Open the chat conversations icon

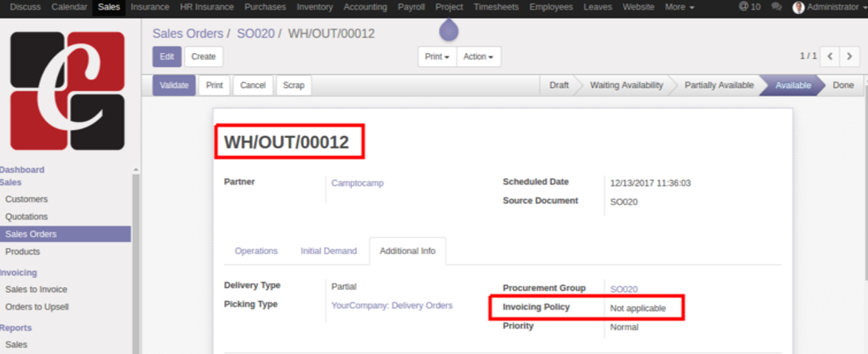point(776,7)
